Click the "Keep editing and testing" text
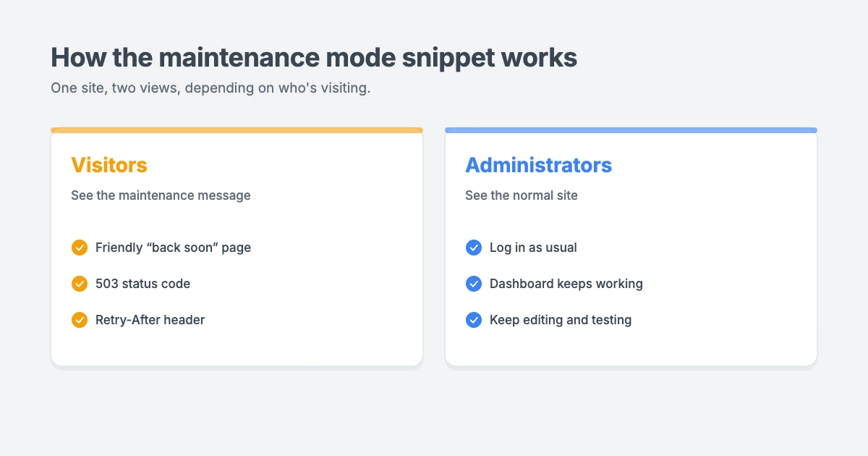 click(x=561, y=320)
